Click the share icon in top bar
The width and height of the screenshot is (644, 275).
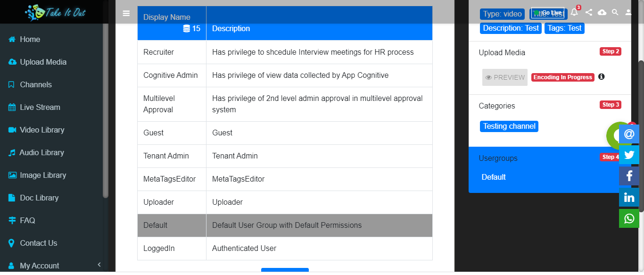588,12
